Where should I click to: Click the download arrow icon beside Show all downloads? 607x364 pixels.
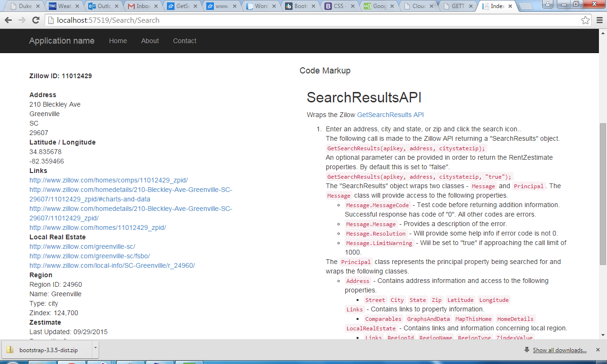(526, 350)
